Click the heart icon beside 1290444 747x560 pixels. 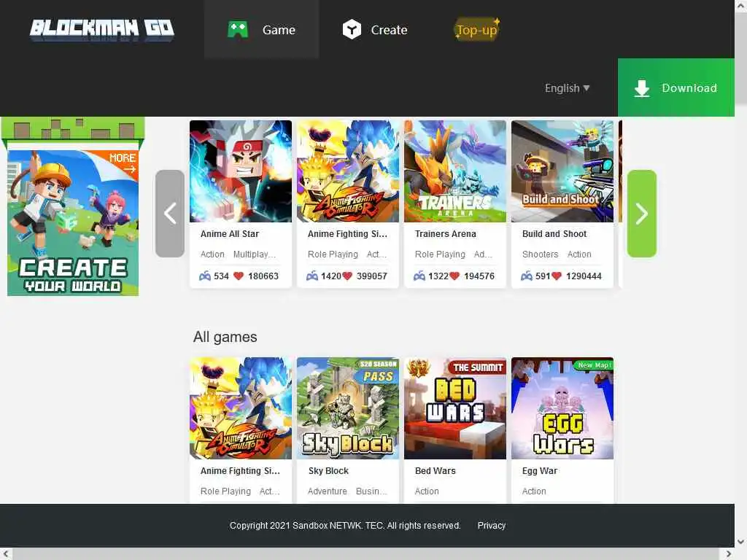pyautogui.click(x=557, y=276)
